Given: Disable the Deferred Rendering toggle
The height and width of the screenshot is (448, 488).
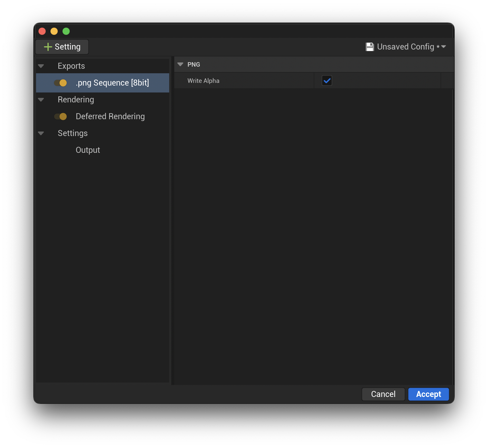Looking at the screenshot, I should 61,117.
